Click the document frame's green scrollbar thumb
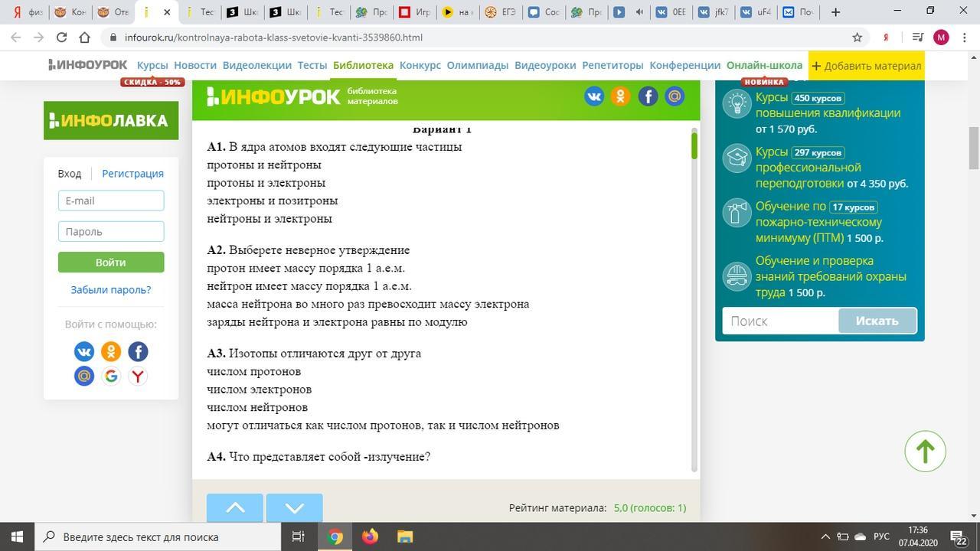 point(694,145)
